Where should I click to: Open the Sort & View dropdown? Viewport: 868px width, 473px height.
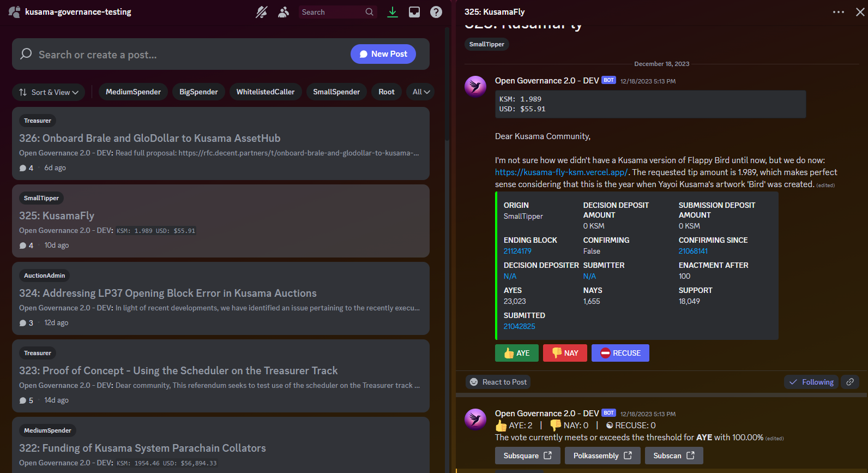click(49, 92)
